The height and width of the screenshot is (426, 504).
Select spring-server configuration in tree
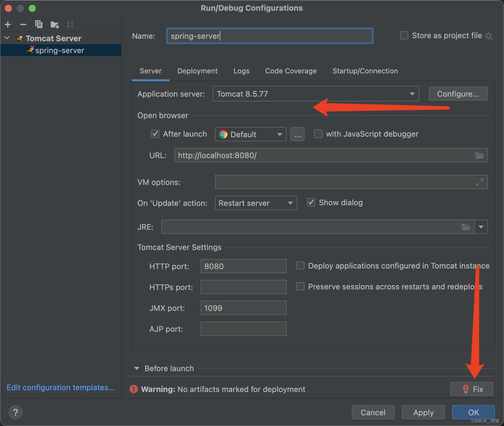[61, 50]
